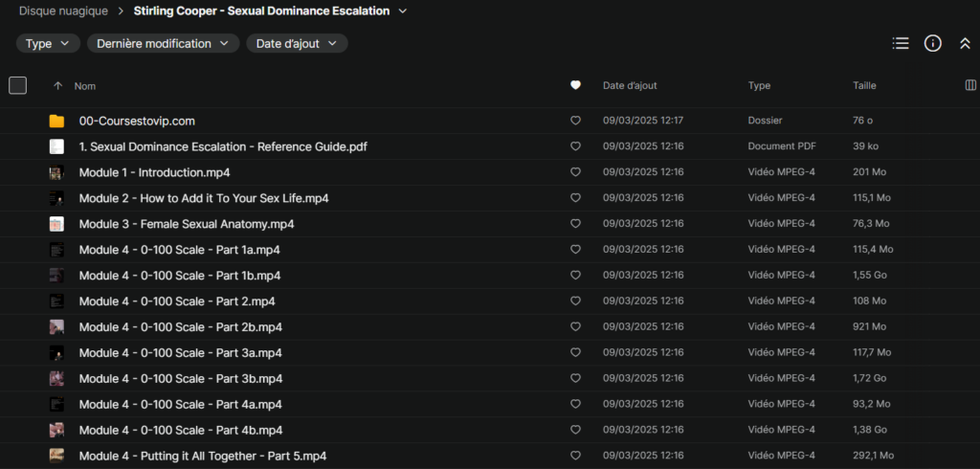Open thumbnail of Module 4 Part 1b.mp4
This screenshot has width=980, height=469.
(56, 275)
